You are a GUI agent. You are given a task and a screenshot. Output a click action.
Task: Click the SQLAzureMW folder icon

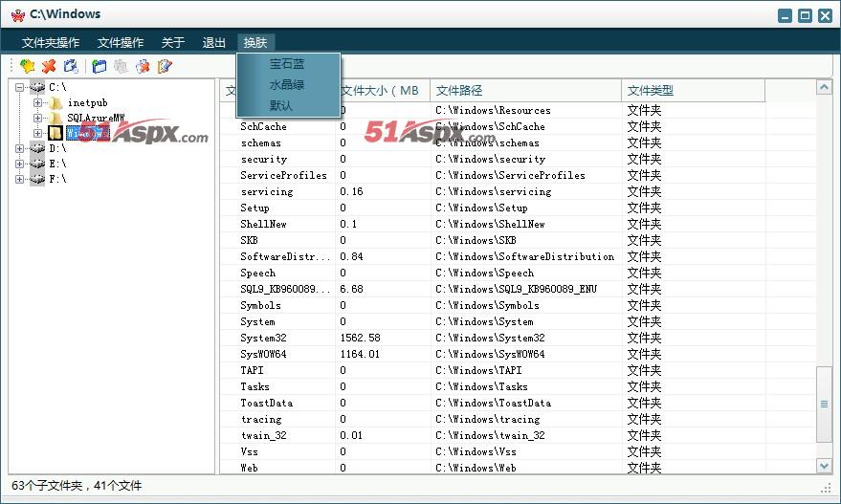[x=55, y=118]
